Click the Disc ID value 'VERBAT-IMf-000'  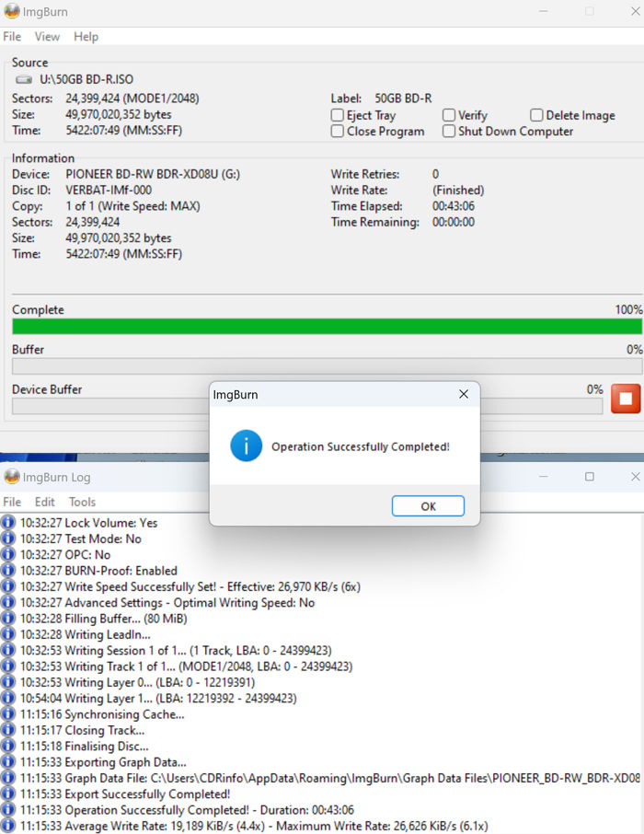coord(109,191)
